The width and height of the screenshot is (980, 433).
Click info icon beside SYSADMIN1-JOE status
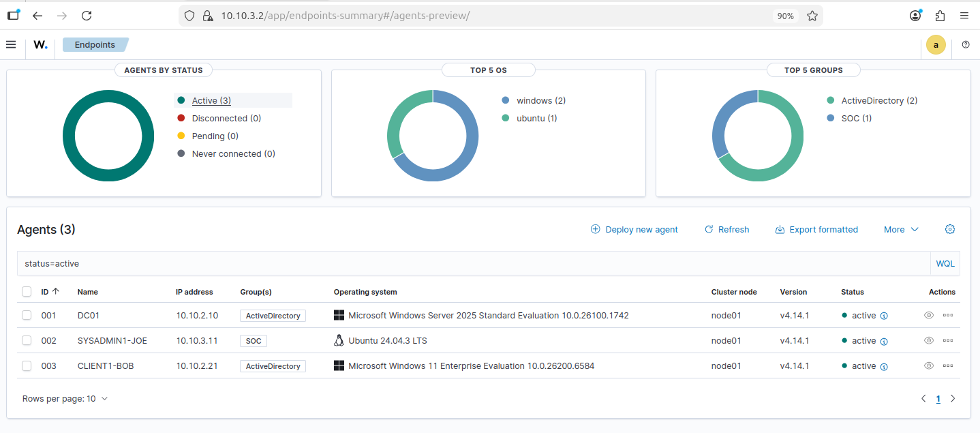(x=884, y=341)
